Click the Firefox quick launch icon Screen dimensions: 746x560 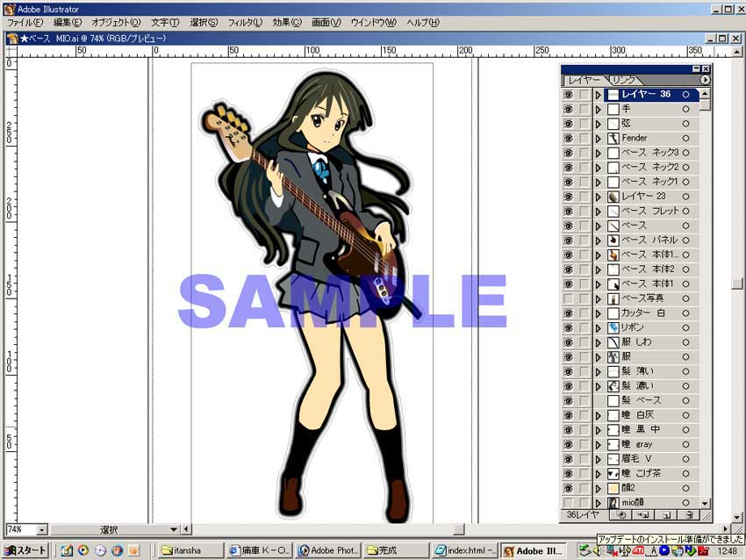(117, 550)
